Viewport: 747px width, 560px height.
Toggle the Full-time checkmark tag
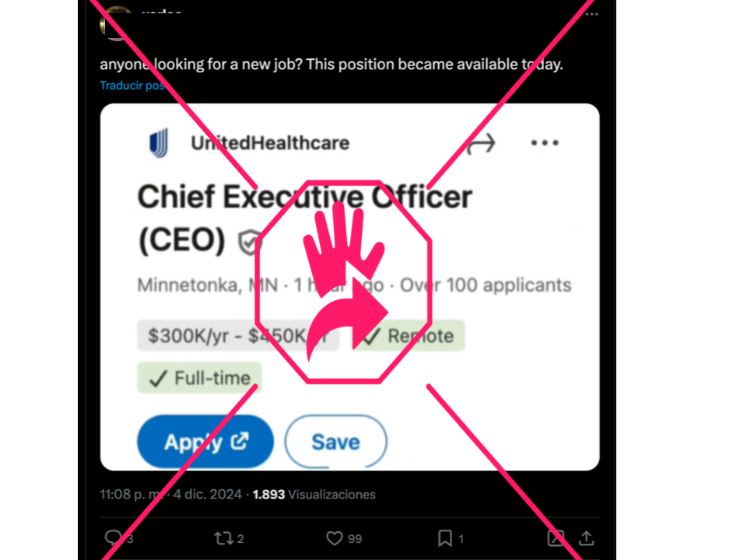coord(200,379)
